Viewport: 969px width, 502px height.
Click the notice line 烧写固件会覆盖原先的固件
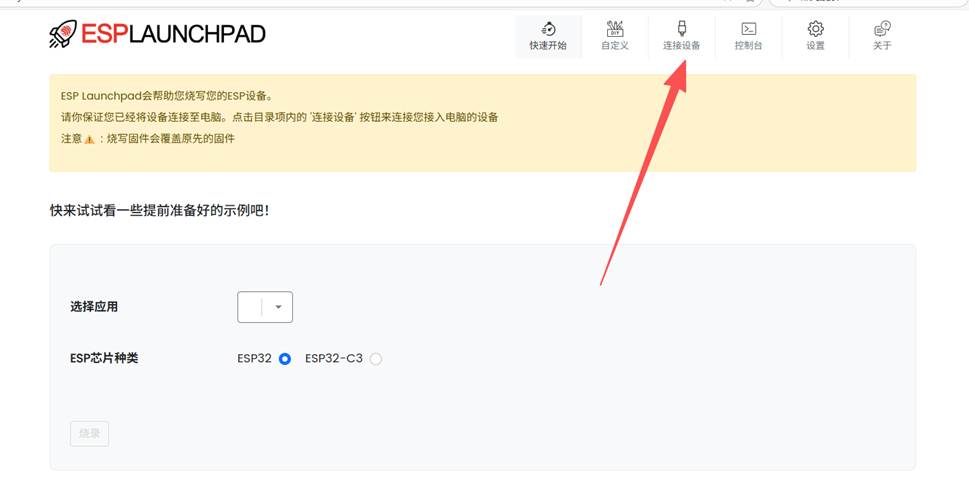tap(171, 138)
